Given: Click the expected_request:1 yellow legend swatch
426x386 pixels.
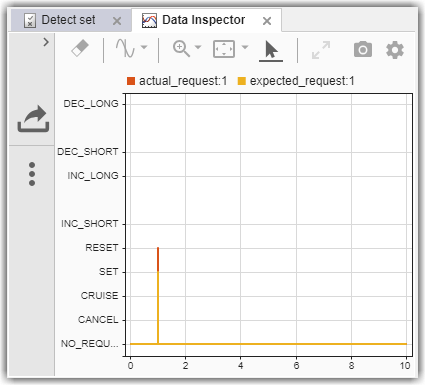Looking at the screenshot, I should point(242,81).
